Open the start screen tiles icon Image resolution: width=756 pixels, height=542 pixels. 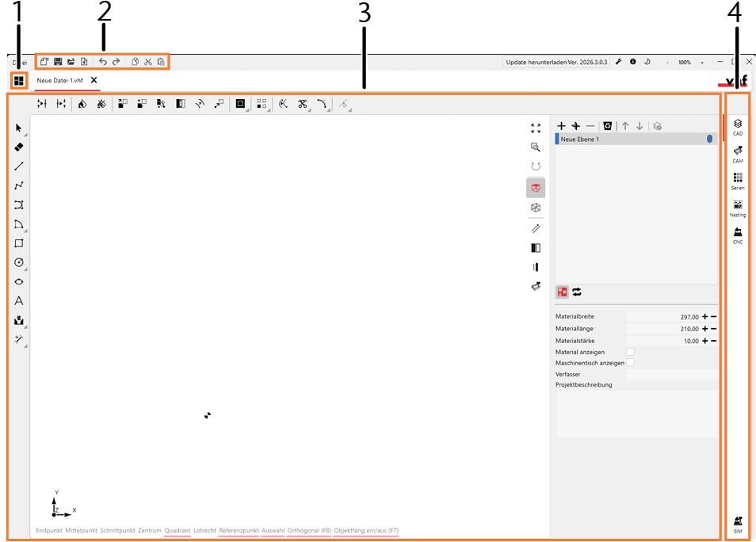tap(19, 81)
